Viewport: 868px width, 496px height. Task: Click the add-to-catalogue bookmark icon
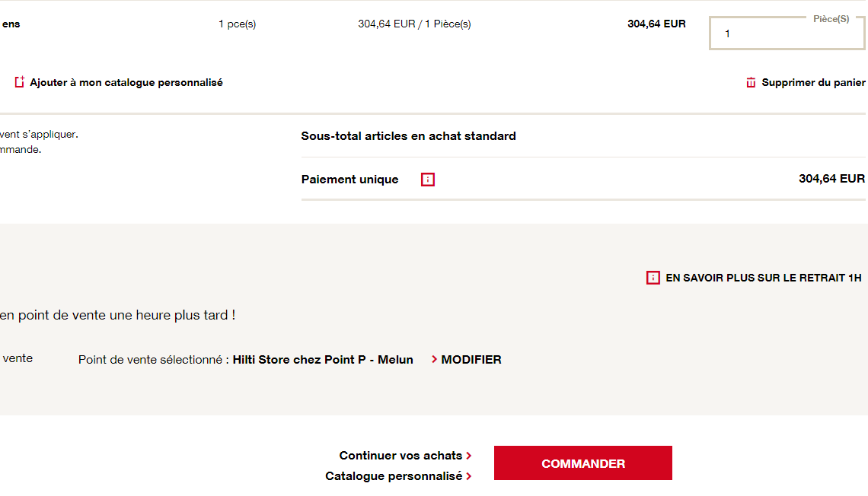(x=20, y=82)
